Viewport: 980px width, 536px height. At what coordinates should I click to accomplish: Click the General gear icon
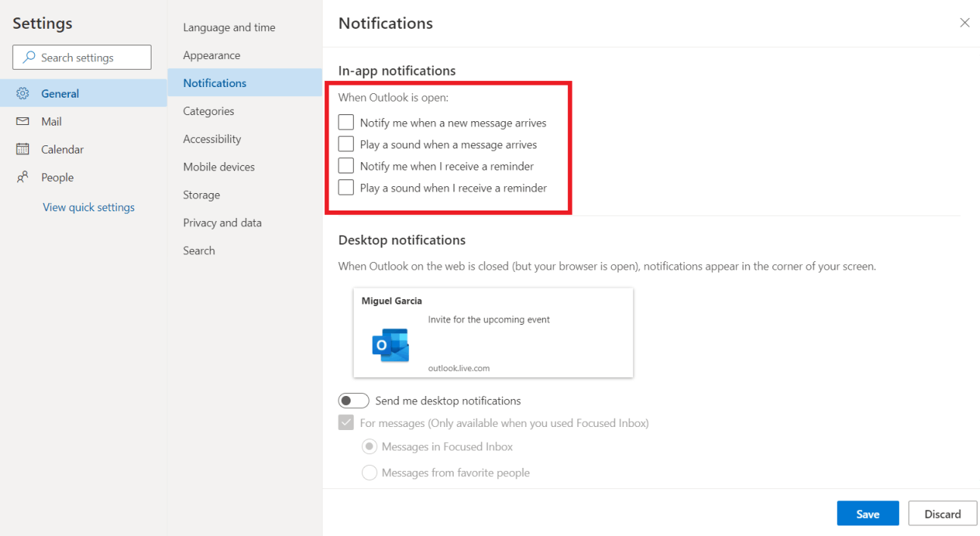23,94
